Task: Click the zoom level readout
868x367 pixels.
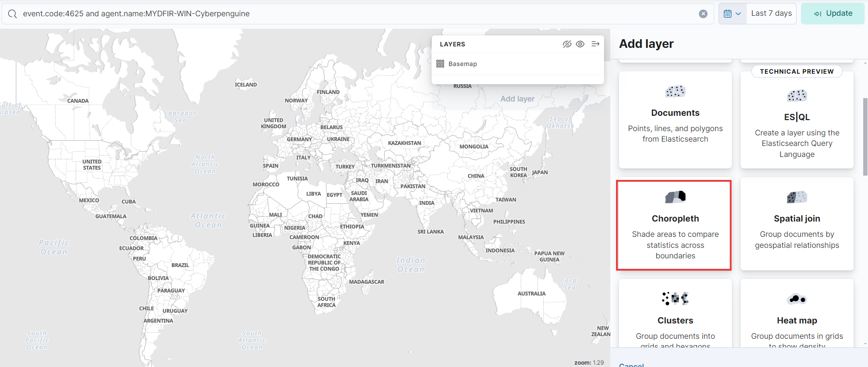Action: click(x=589, y=363)
